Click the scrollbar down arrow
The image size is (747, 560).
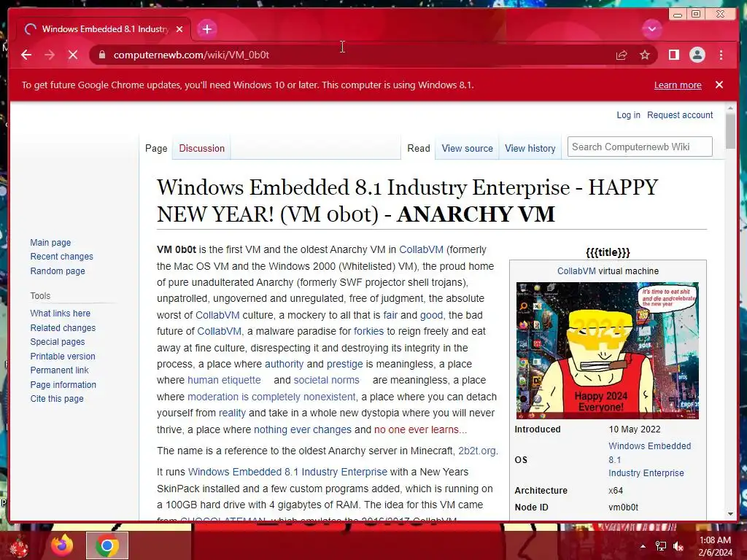tap(730, 514)
